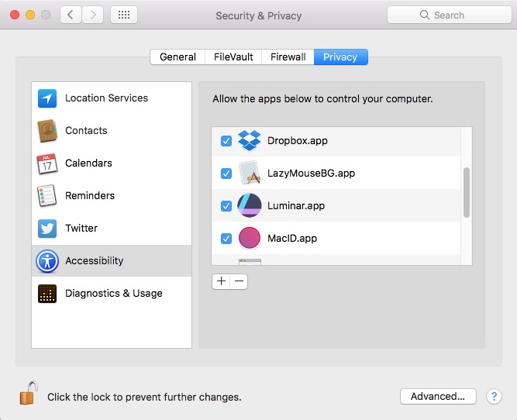The height and width of the screenshot is (420, 517).
Task: Click the Accessibility figure icon
Action: pyautogui.click(x=47, y=261)
